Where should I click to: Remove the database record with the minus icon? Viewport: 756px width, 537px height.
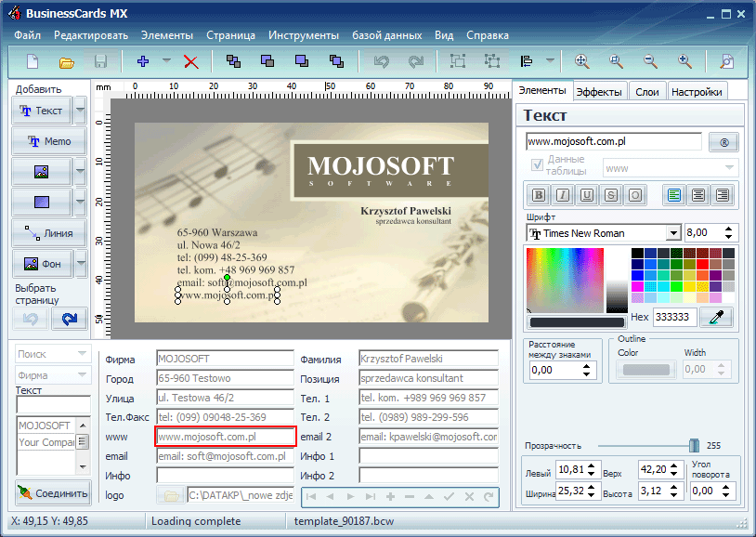coord(410,496)
